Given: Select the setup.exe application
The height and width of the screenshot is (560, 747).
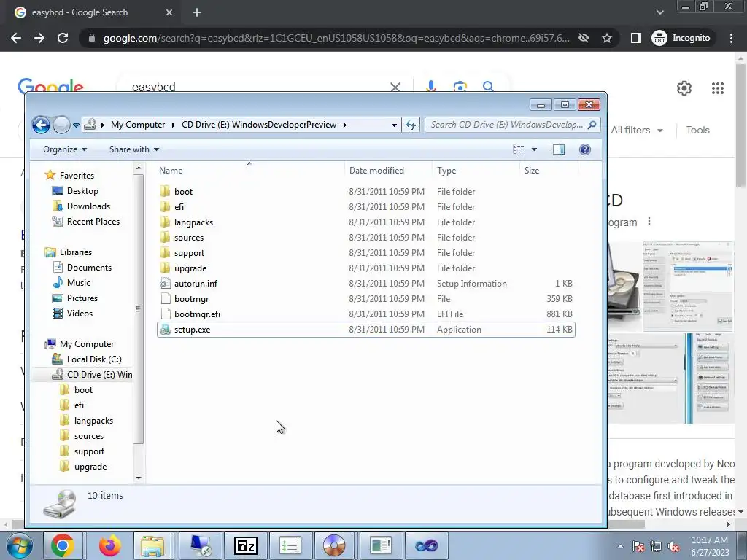Looking at the screenshot, I should 366,330.
